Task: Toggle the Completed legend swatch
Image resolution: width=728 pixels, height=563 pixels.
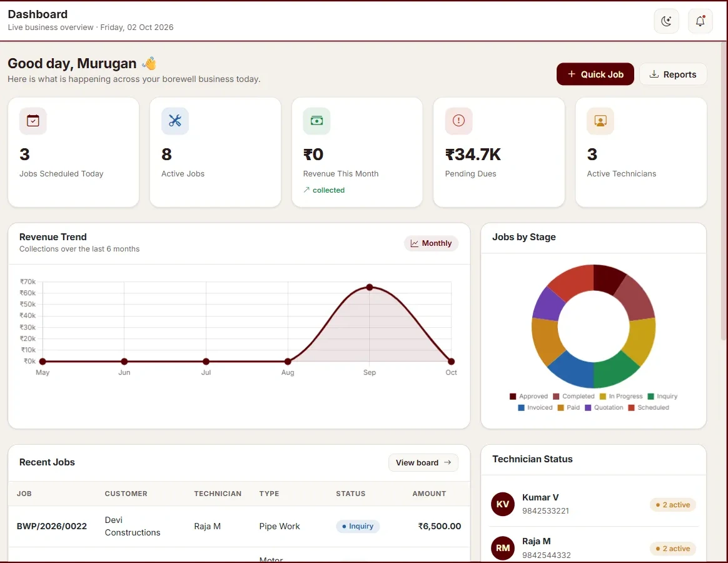Action: pyautogui.click(x=556, y=396)
